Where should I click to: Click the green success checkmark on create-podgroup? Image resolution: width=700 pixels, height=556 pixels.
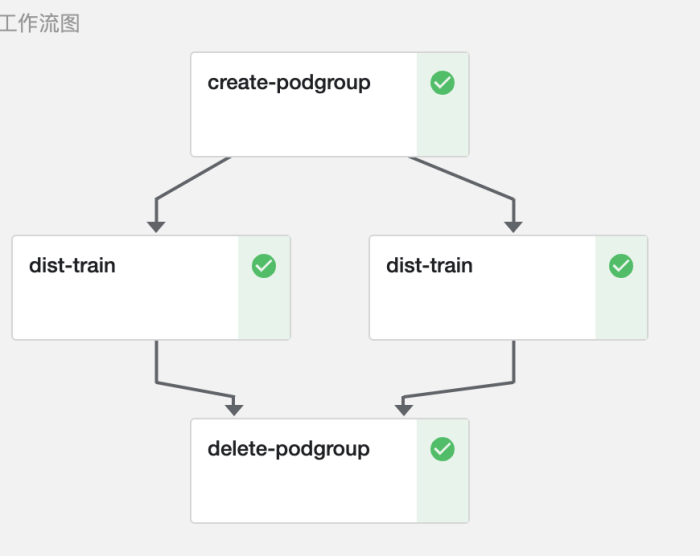[x=443, y=83]
